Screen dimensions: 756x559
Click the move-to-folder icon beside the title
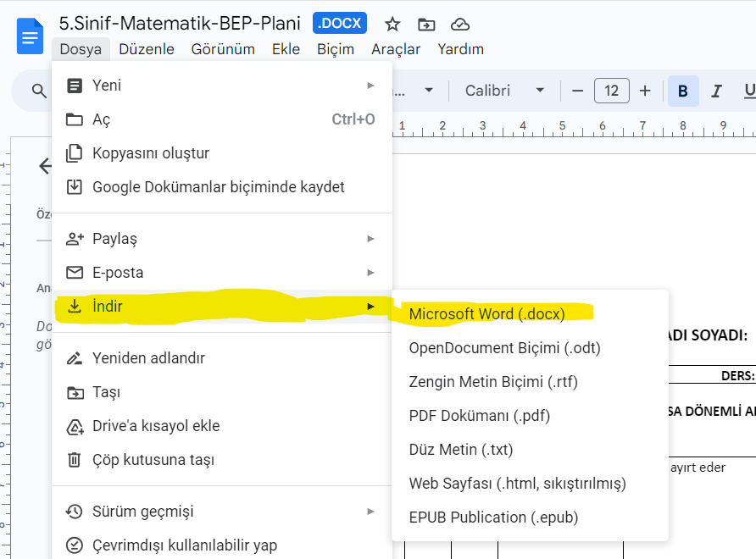(x=426, y=24)
